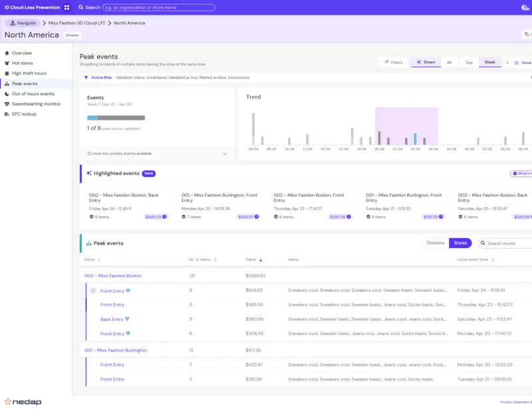
Task: Open Hot items from sidebar
Action: [x=23, y=63]
